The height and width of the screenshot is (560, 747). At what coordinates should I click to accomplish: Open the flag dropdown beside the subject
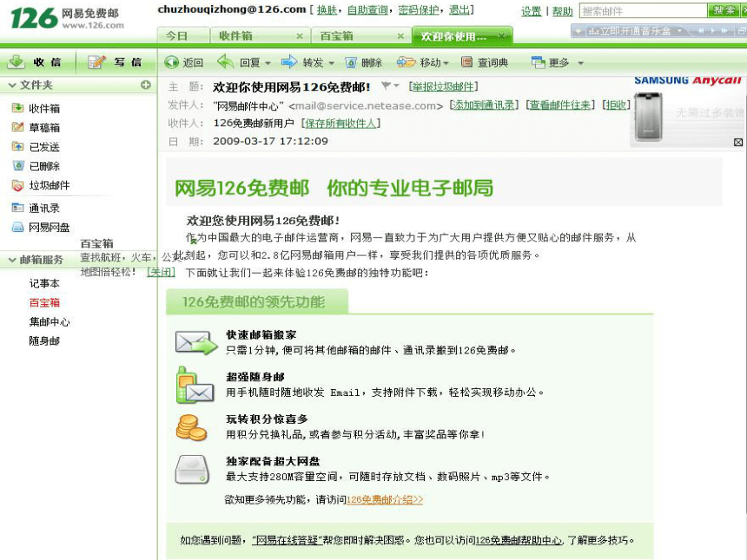pos(396,86)
